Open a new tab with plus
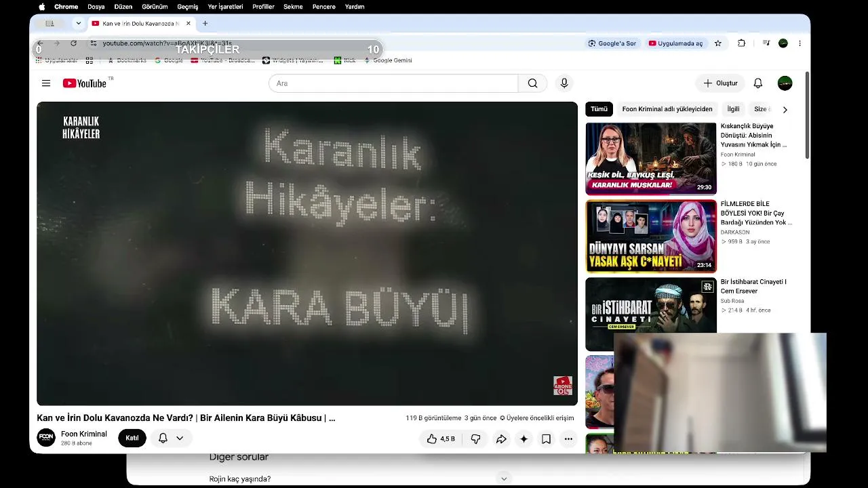Image resolution: width=868 pixels, height=488 pixels. 205,24
